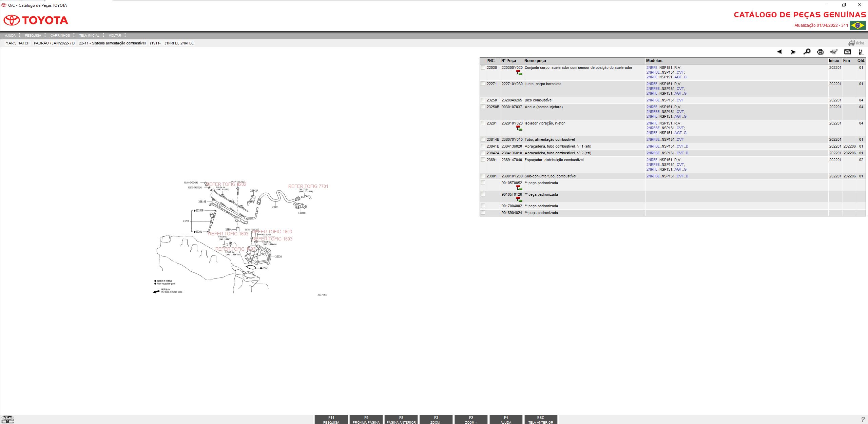Open the PESQUISA menu

(x=33, y=35)
